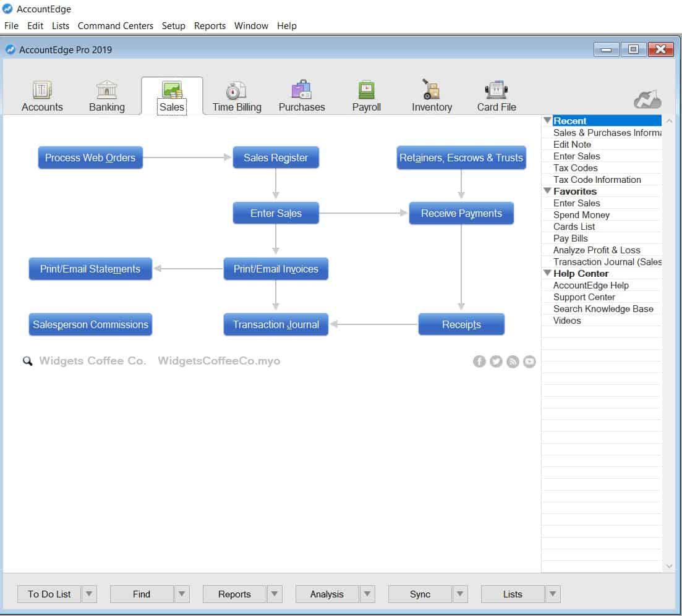
Task: Click Retainers, Escrows & Trusts button
Action: point(461,158)
